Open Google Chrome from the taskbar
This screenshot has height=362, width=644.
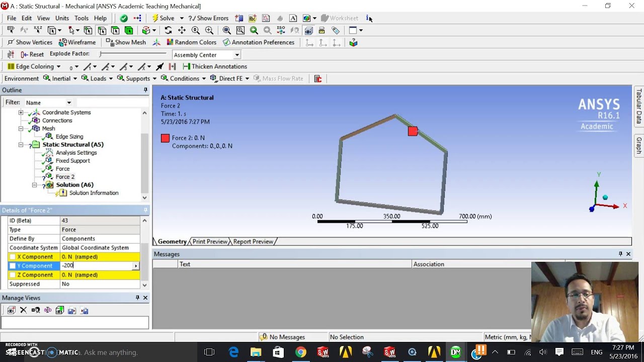(x=300, y=352)
